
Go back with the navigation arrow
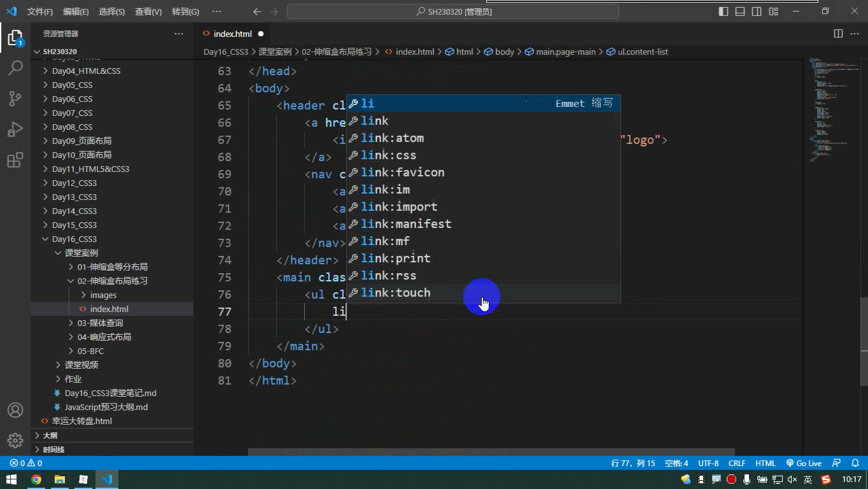pos(257,11)
